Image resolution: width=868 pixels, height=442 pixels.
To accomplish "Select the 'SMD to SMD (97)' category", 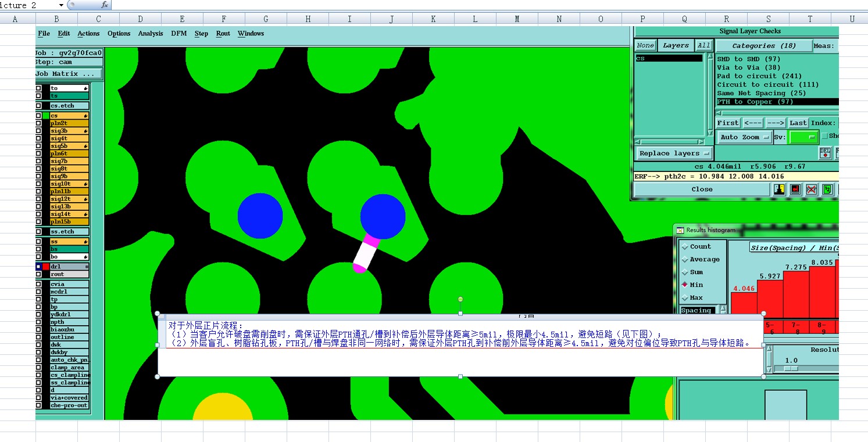I will 749,59.
